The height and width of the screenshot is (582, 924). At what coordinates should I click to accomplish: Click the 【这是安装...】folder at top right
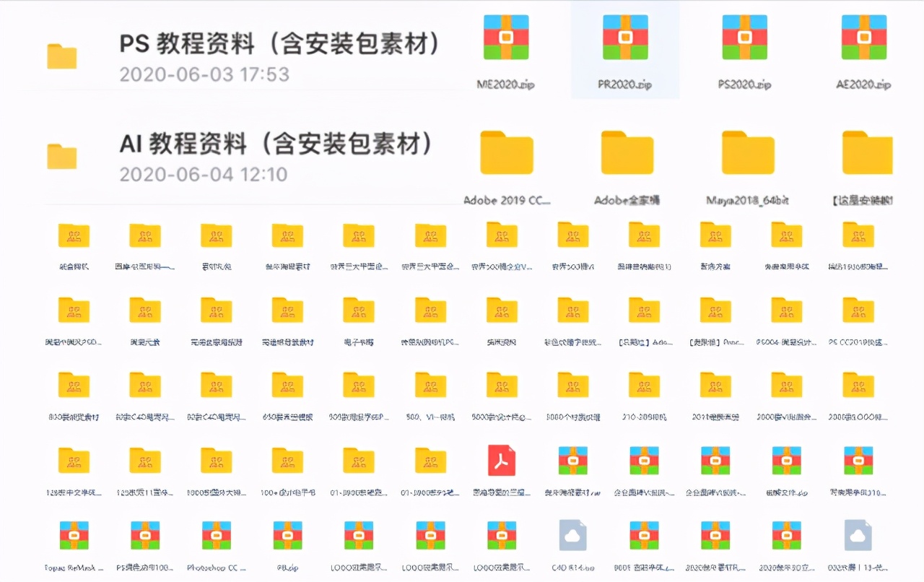[x=866, y=152]
